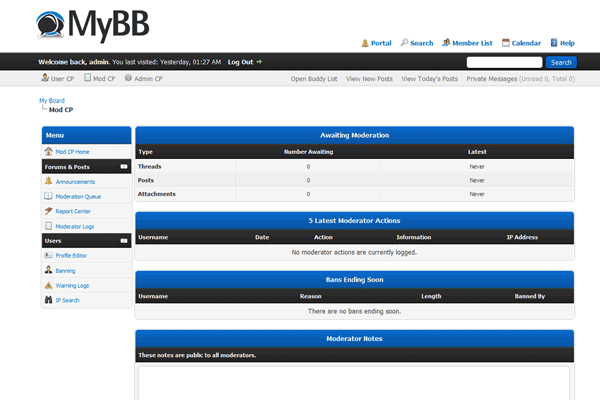Image resolution: width=600 pixels, height=400 pixels.
Task: Click the Mod CP Home house icon
Action: [x=48, y=151]
